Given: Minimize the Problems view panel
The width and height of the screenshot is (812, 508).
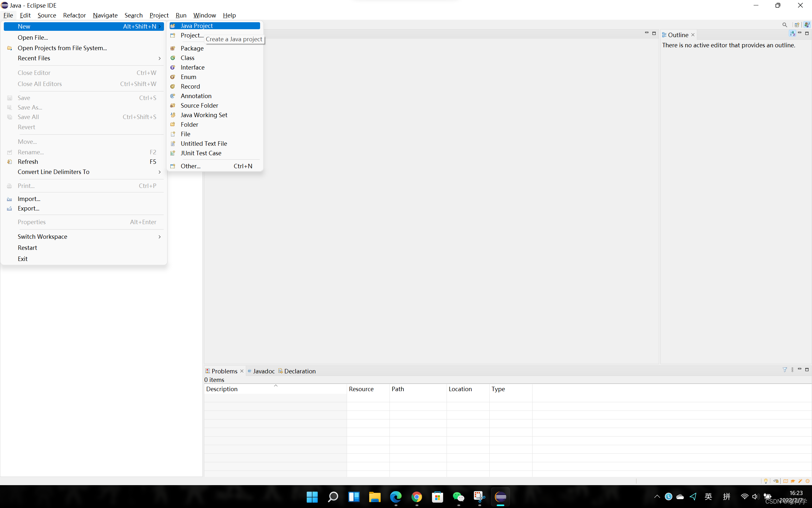Looking at the screenshot, I should coord(800,369).
